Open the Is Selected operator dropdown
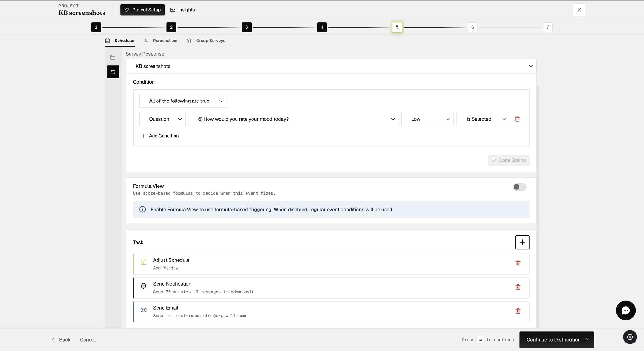This screenshot has width=644, height=351. point(483,119)
